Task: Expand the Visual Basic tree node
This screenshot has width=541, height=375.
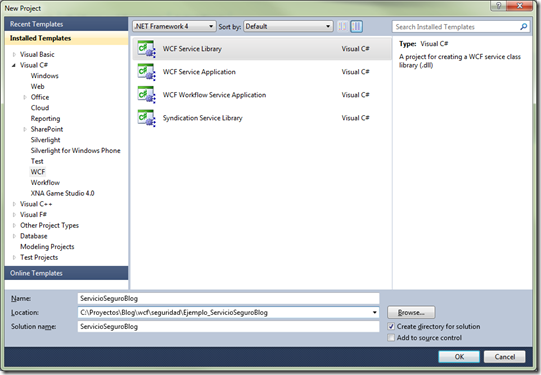Action: tap(14, 55)
